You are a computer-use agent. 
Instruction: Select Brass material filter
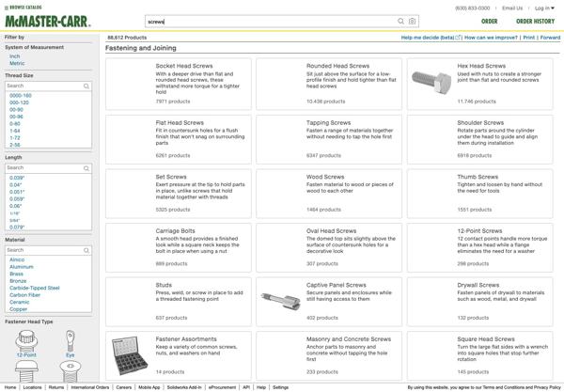(x=16, y=274)
